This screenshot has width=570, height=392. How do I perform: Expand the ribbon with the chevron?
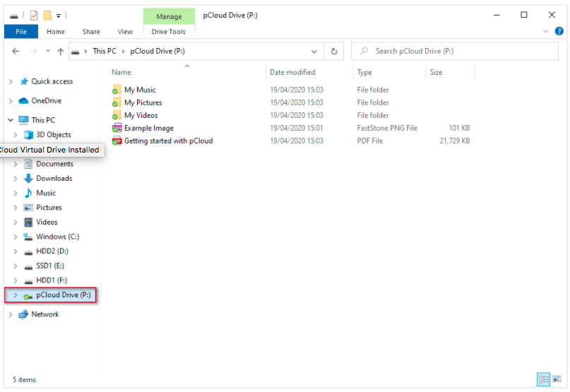tap(546, 31)
